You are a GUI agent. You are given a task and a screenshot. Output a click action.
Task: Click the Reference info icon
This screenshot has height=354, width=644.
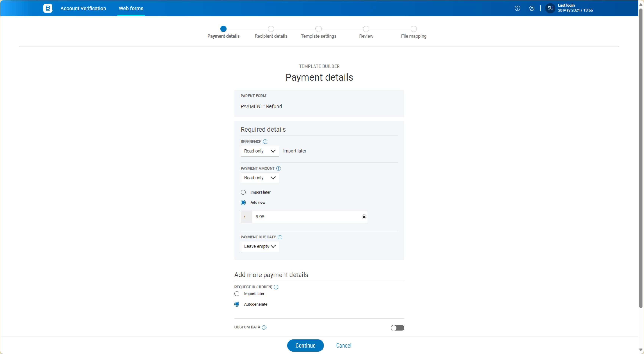265,142
